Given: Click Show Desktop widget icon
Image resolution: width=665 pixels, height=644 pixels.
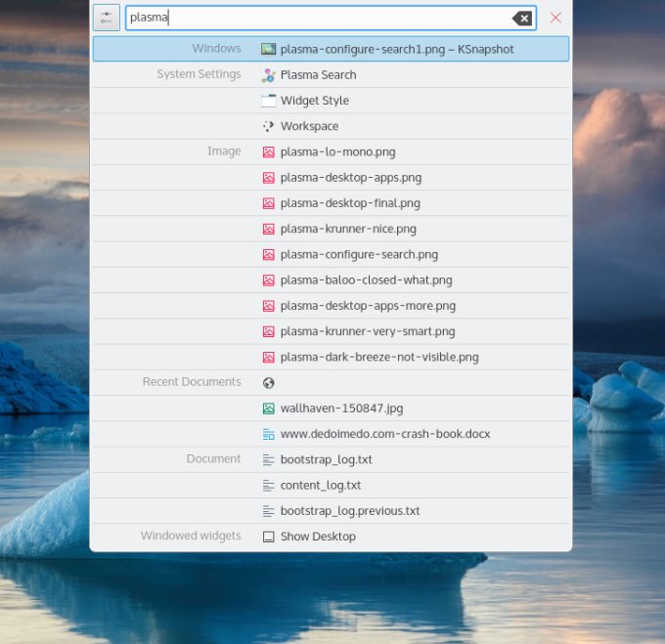Looking at the screenshot, I should [268, 537].
